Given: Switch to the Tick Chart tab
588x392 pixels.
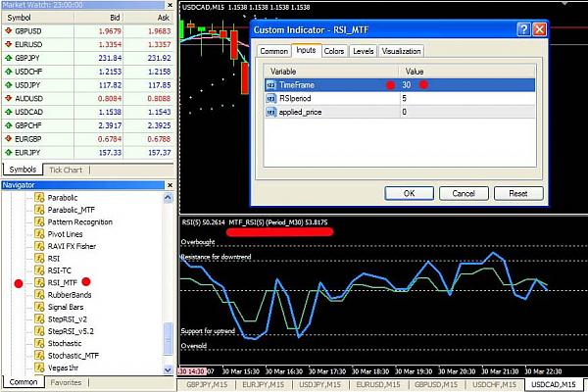Looking at the screenshot, I should click(x=66, y=170).
